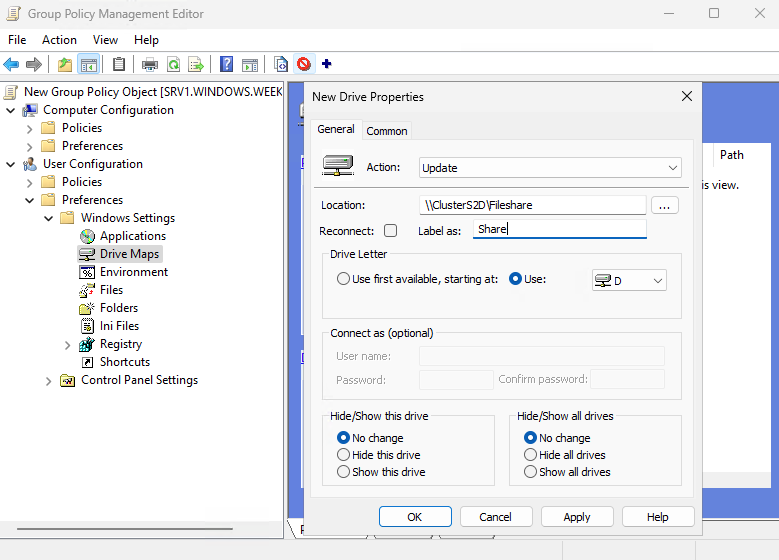Click the Forward arrow toolbar icon
The width and height of the screenshot is (779, 560).
click(x=34, y=64)
